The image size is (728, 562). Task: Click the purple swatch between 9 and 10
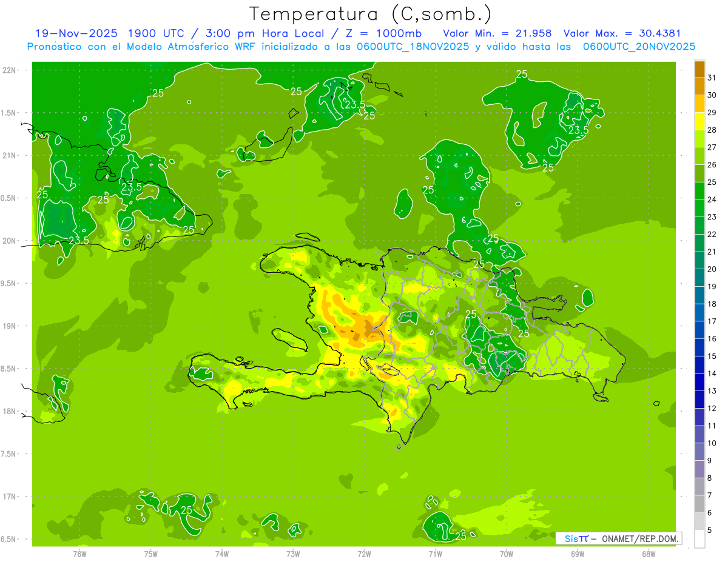tap(699, 452)
